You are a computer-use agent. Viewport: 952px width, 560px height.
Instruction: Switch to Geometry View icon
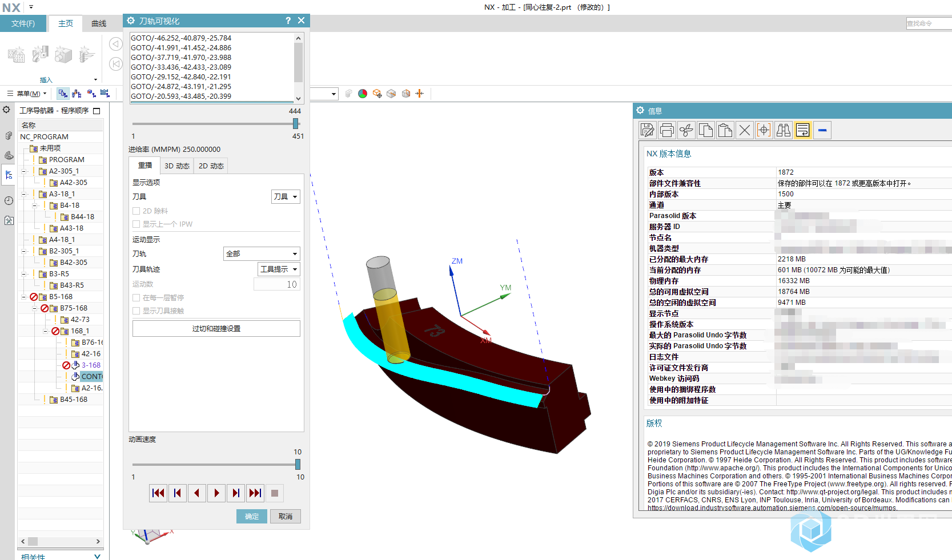pos(91,94)
